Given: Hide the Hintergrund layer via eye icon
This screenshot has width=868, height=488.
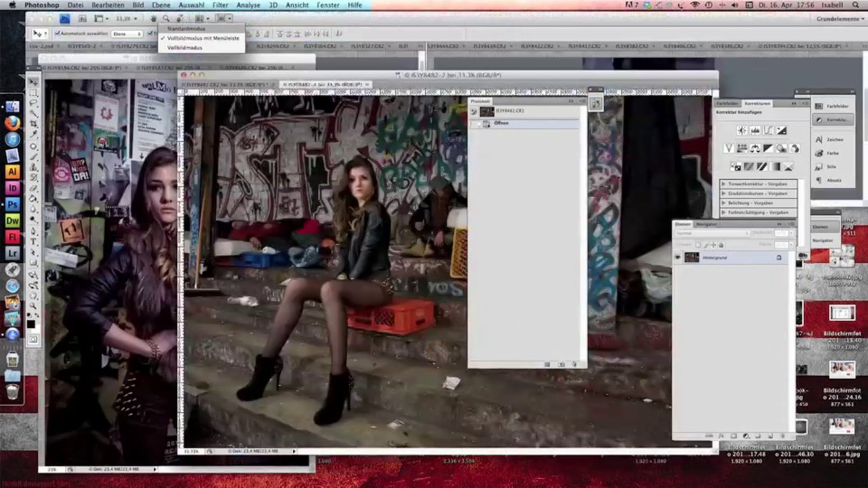Looking at the screenshot, I should tap(678, 257).
